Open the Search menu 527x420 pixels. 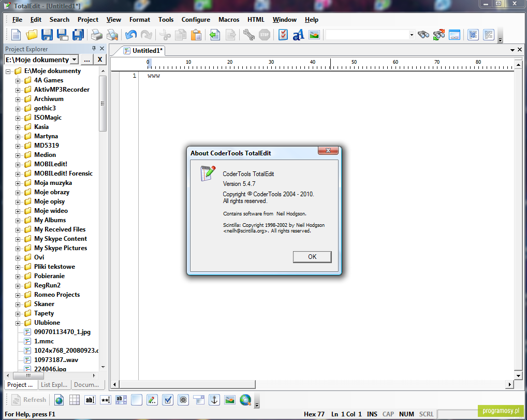click(x=60, y=20)
